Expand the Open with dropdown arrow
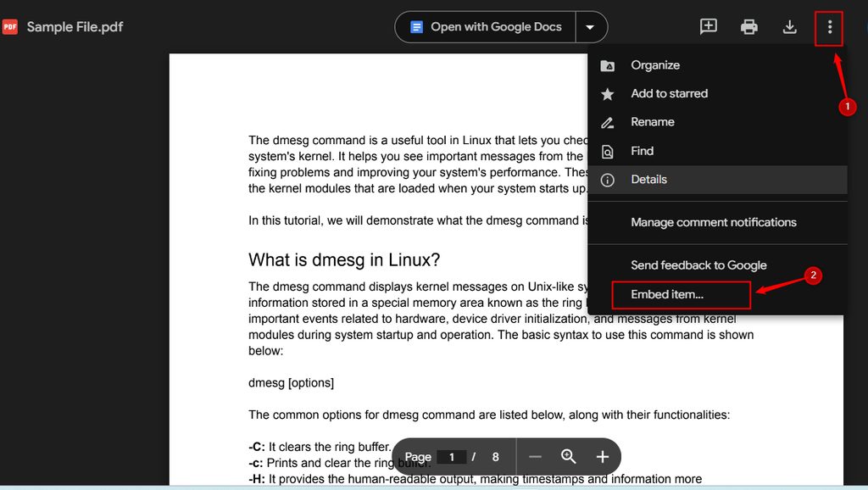 point(590,26)
